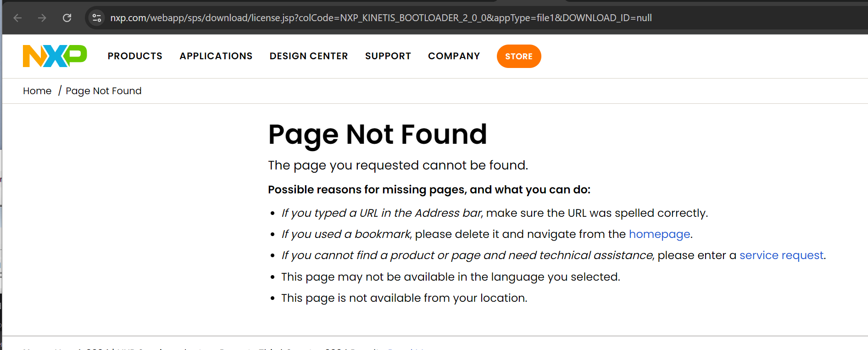The width and height of the screenshot is (868, 350).
Task: Open the COMPANY menu
Action: (x=454, y=56)
